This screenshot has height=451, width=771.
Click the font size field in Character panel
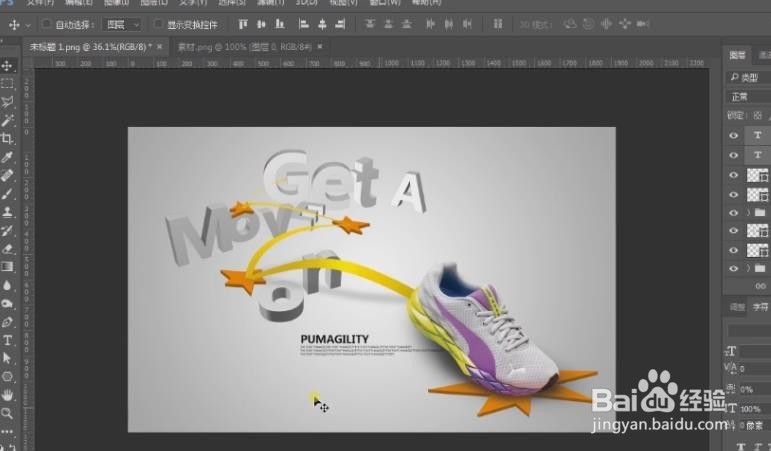[756, 351]
